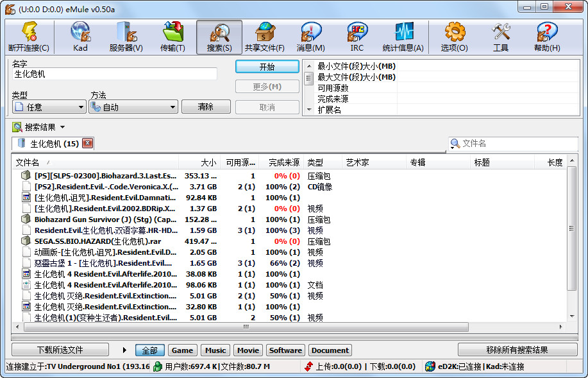This screenshot has height=378, width=588.
Task: Close the 生化危机 (15) search tab
Action: [x=87, y=143]
